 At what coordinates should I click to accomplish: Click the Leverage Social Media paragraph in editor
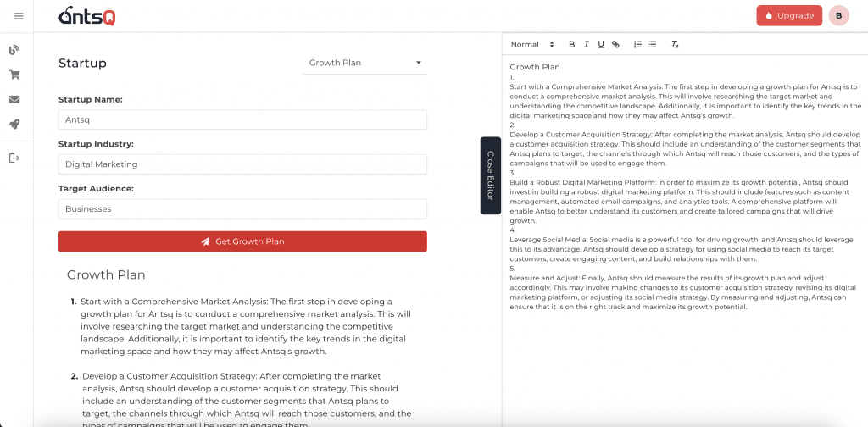coord(682,249)
